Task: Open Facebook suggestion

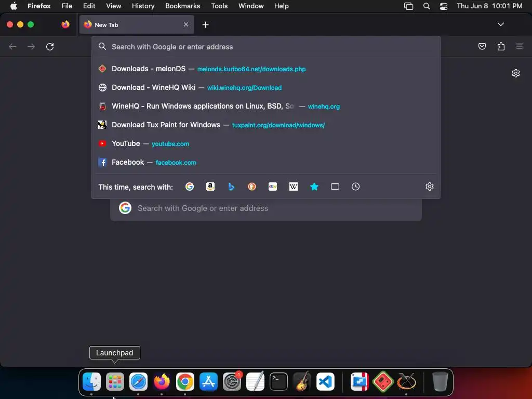Action: click(266, 162)
